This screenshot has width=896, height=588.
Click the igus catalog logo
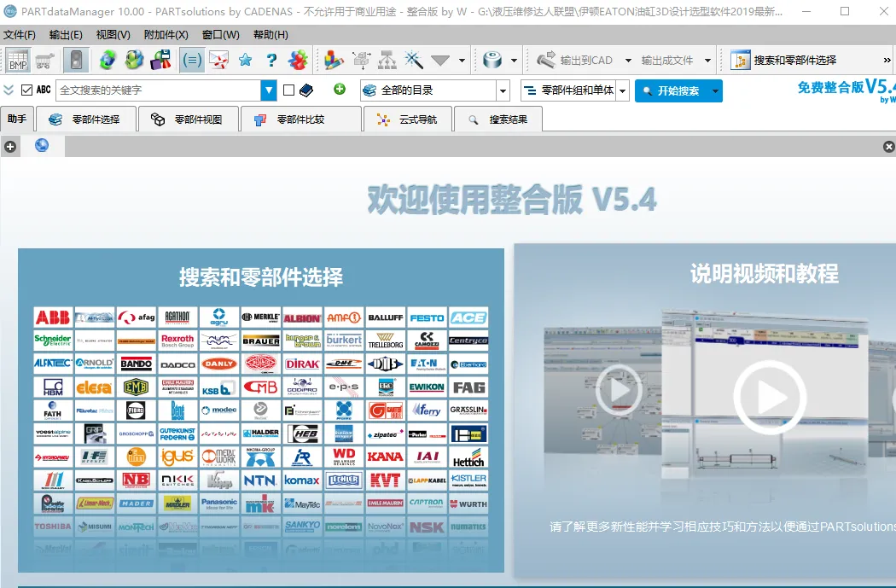177,457
